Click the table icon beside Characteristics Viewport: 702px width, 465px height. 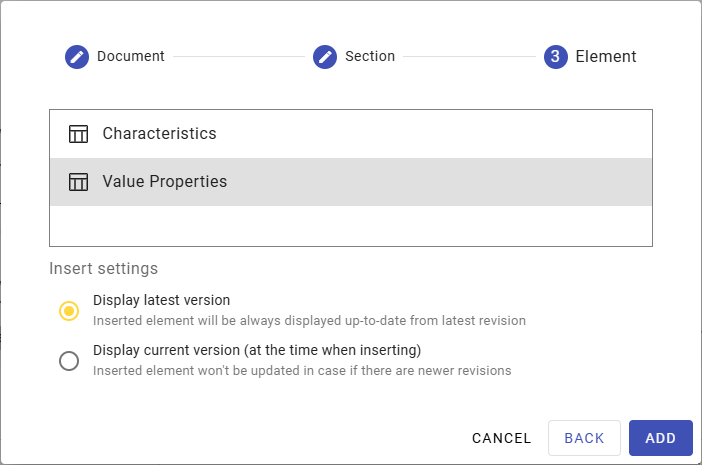pos(79,134)
